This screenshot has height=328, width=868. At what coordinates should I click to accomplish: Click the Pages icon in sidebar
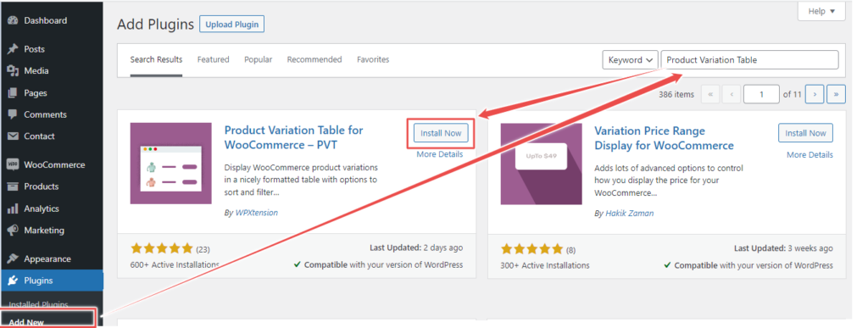click(x=13, y=93)
